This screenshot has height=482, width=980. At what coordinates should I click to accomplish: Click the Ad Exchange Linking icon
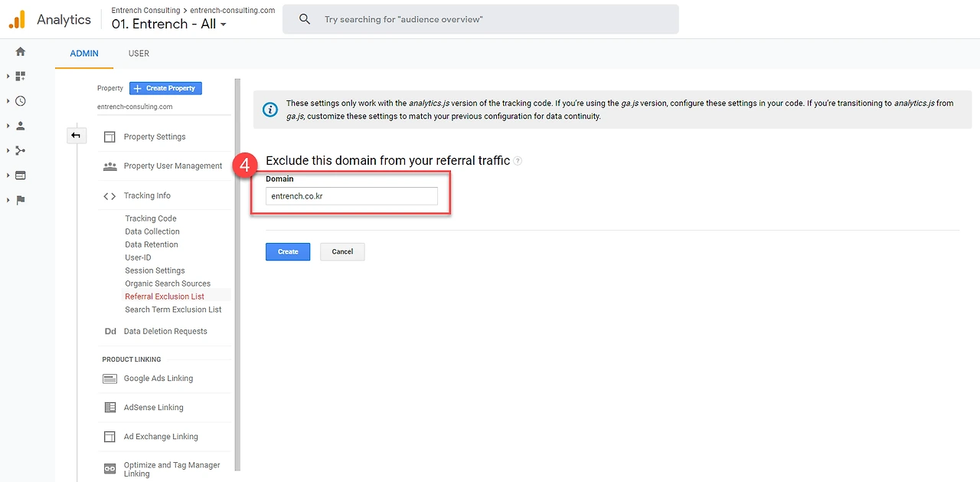click(x=109, y=437)
